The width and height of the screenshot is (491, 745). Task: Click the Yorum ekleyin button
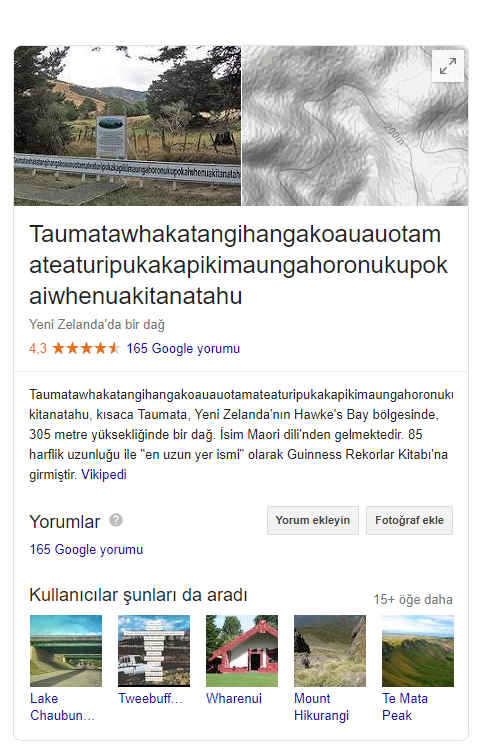click(313, 520)
